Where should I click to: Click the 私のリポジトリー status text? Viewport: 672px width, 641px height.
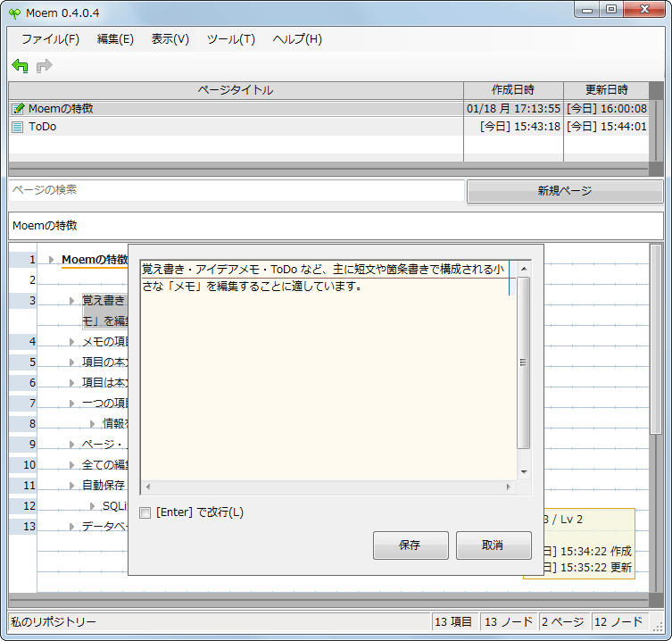coord(54,622)
